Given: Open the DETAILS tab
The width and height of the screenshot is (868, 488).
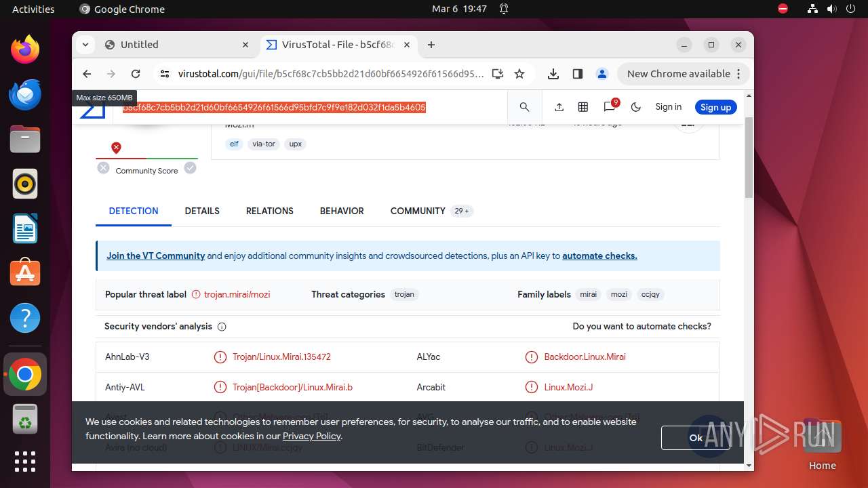Looking at the screenshot, I should [x=202, y=211].
